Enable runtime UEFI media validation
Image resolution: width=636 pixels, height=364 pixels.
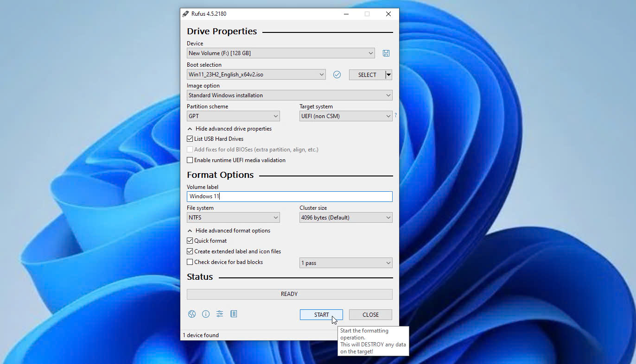click(190, 160)
